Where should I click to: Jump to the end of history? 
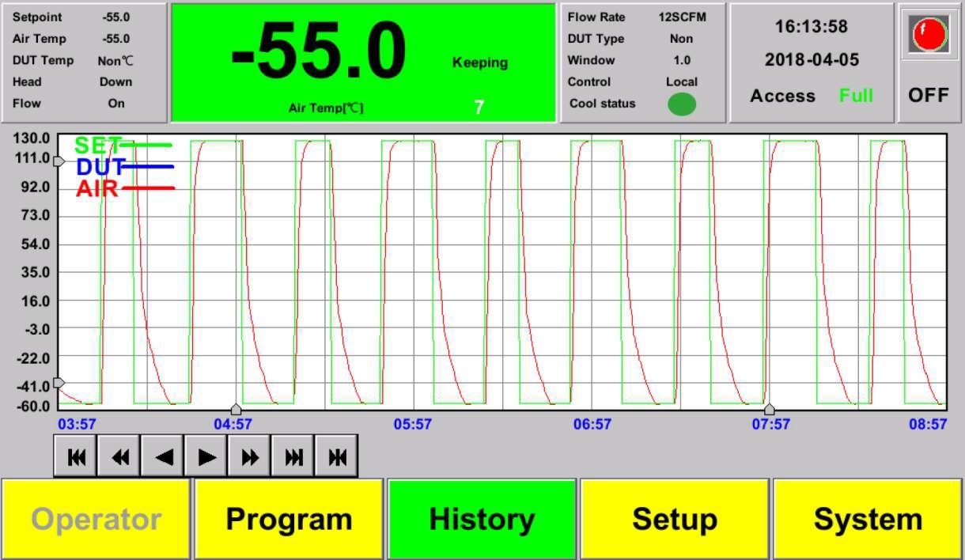click(x=293, y=456)
